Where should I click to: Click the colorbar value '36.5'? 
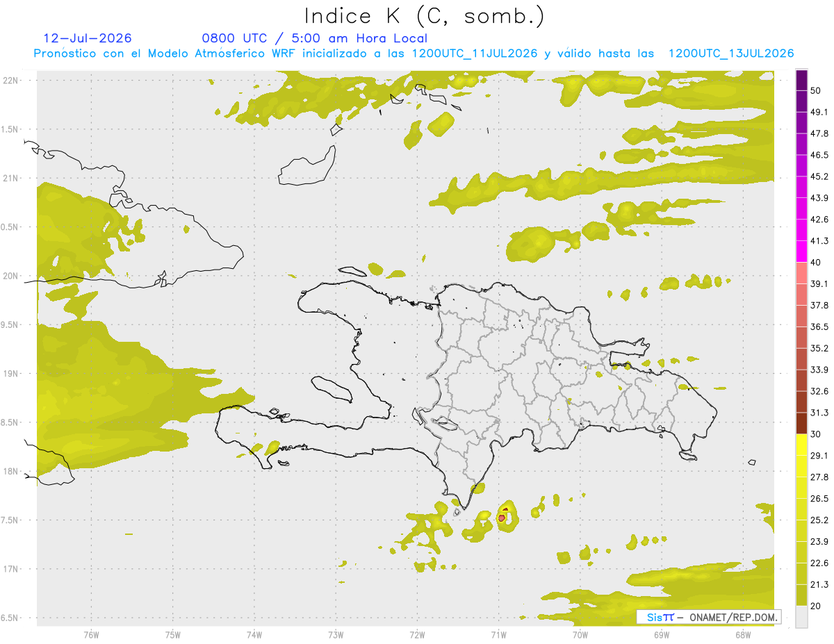(819, 327)
